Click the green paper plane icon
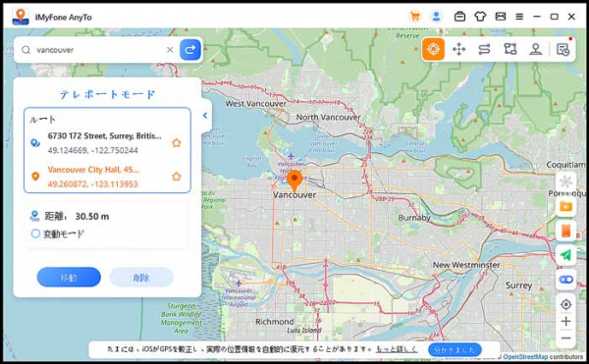 pos(565,255)
